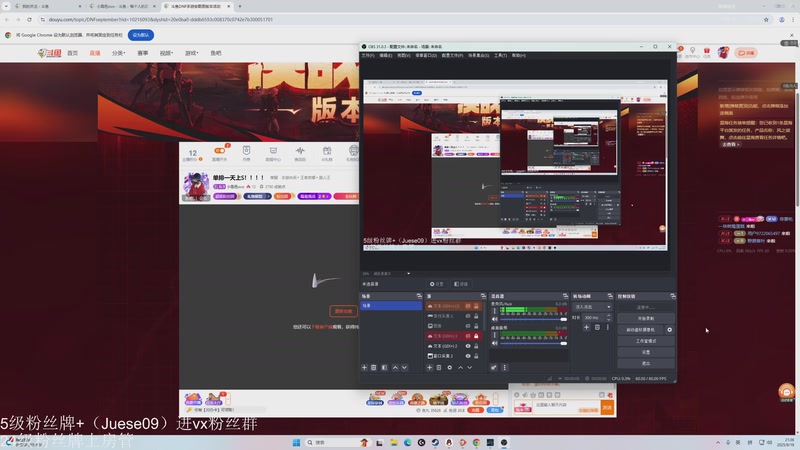Viewport: 800px width, 450px height.
Task: Pop out the Sources dock panel
Action: pos(483,296)
